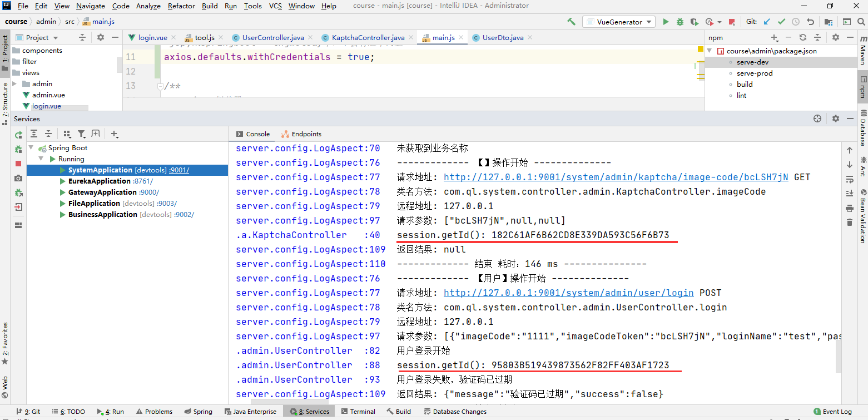The image size is (868, 420).
Task: Open the VueGenerator run configuration dropdown
Action: point(620,22)
